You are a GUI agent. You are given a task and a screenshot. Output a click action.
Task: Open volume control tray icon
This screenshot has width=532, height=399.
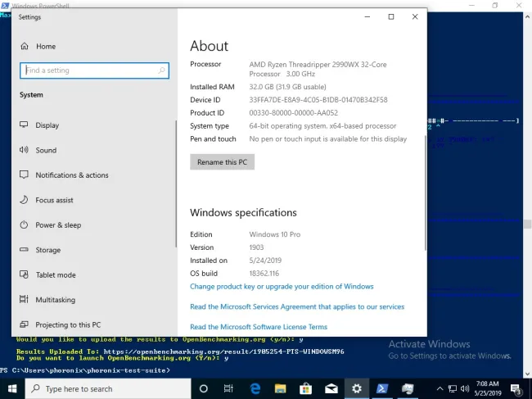coord(465,389)
